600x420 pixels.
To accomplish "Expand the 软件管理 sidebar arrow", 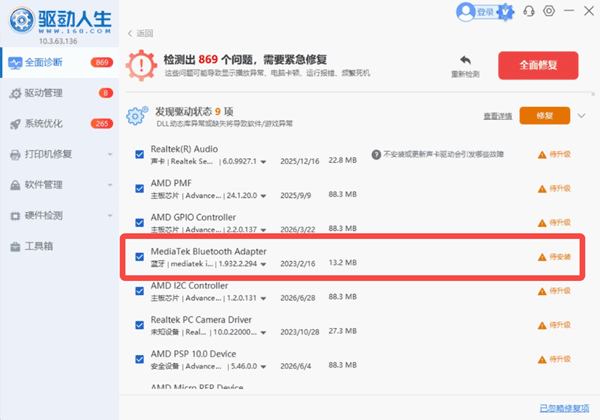I will tap(110, 185).
